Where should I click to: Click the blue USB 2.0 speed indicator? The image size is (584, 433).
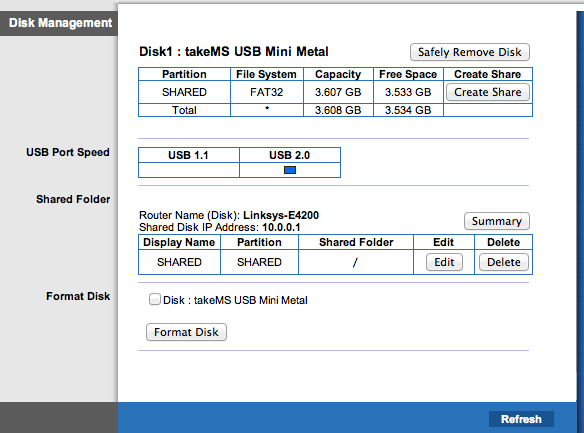point(290,170)
